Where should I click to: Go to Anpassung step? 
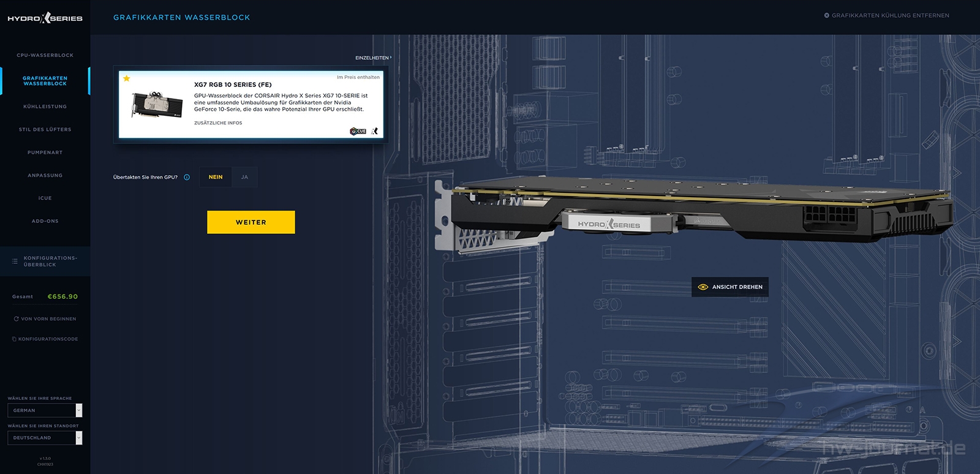point(45,175)
